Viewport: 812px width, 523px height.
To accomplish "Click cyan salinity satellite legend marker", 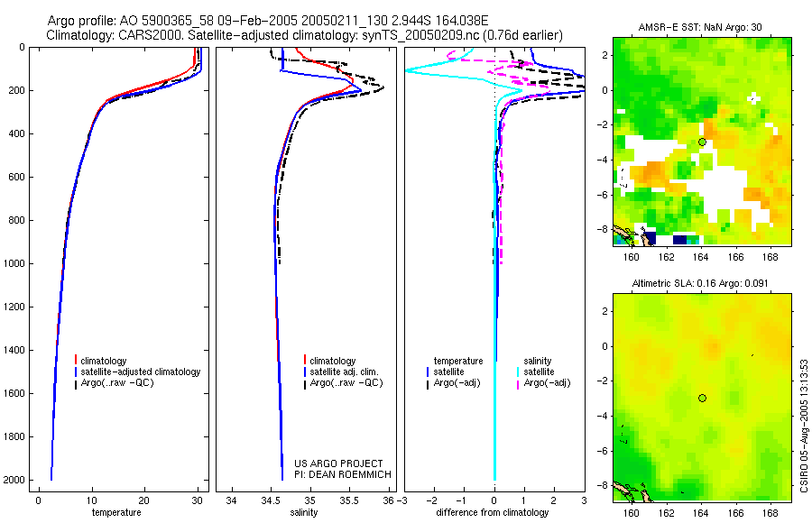I will [518, 372].
